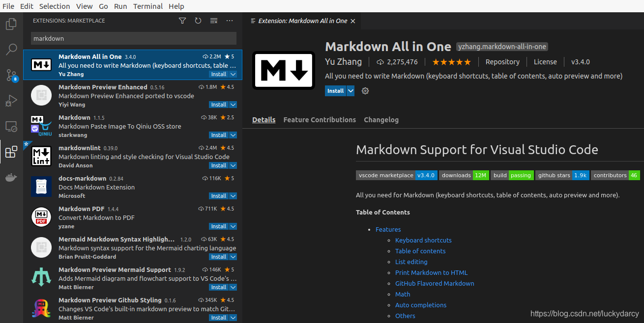The height and width of the screenshot is (323, 644).
Task: Open the manage gear for Markdown All in One
Action: [365, 91]
